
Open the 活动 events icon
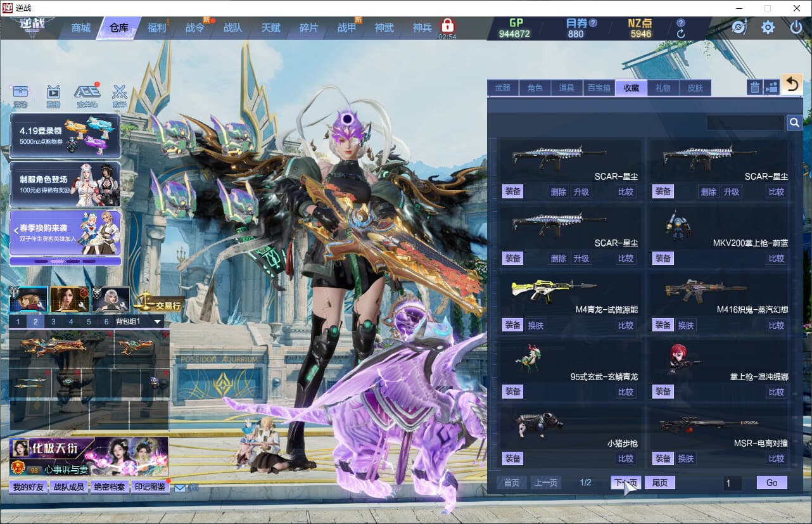[x=21, y=96]
